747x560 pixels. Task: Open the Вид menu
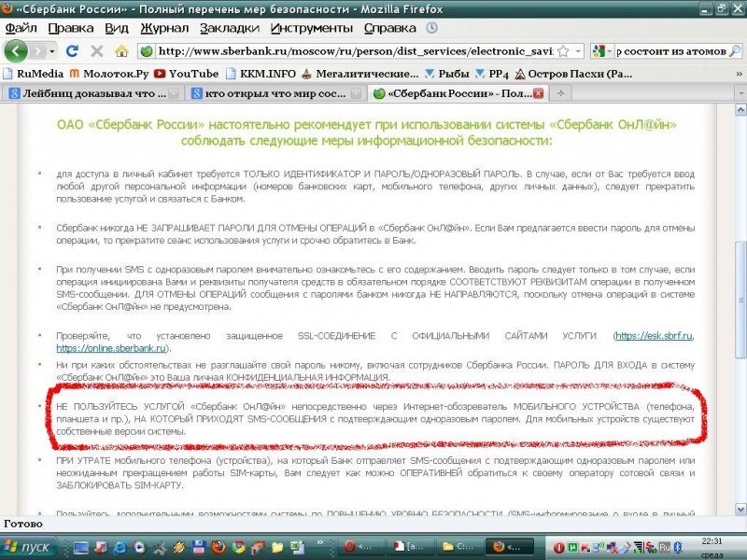tap(117, 28)
